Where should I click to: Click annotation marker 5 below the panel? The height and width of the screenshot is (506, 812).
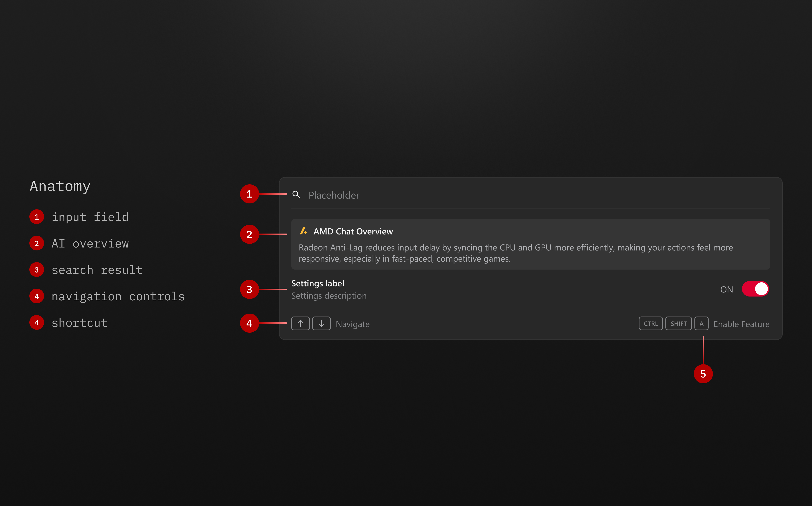coord(703,374)
